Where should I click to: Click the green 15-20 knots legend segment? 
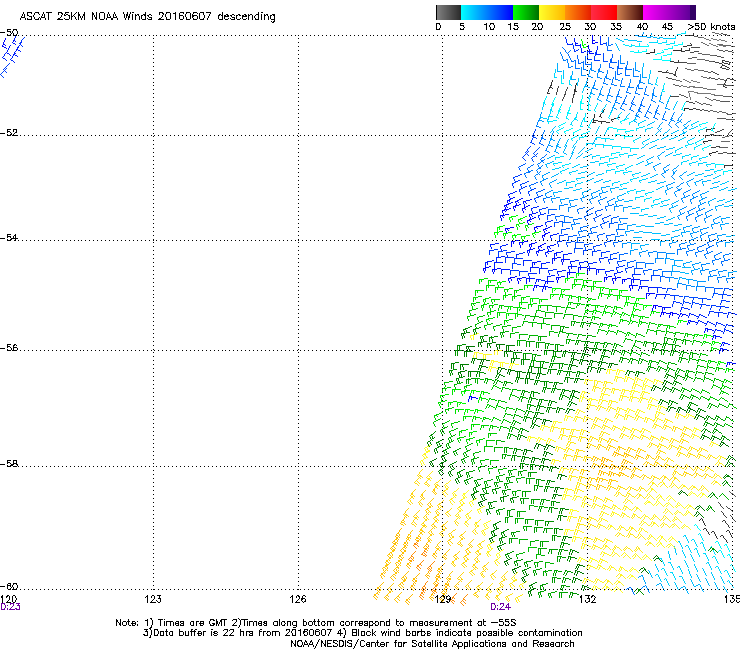pos(526,12)
